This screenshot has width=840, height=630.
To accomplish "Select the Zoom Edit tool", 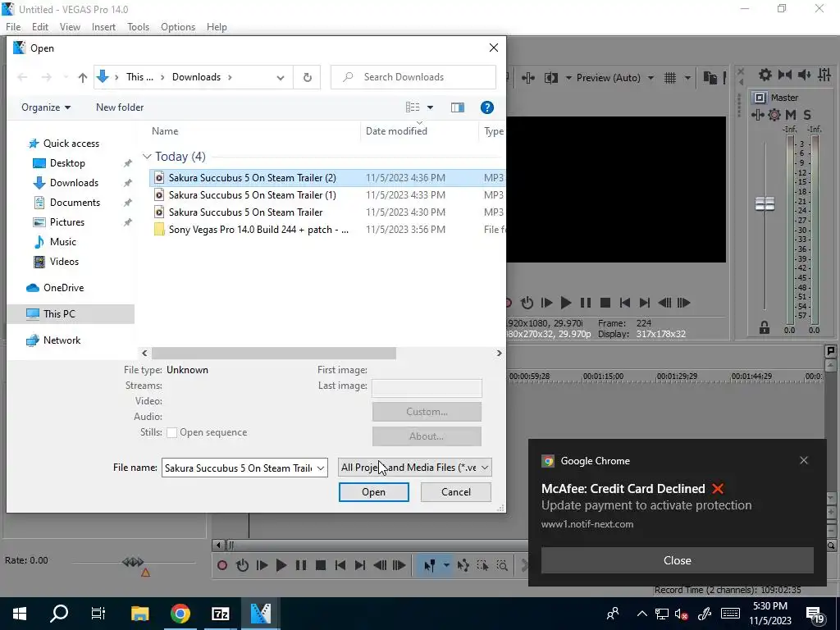I will 502,565.
